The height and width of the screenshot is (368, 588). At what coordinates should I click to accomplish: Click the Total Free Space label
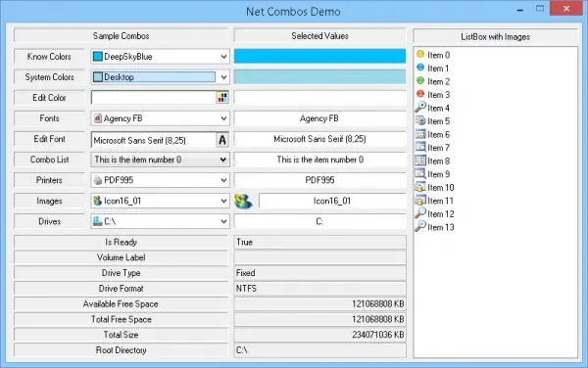point(121,319)
